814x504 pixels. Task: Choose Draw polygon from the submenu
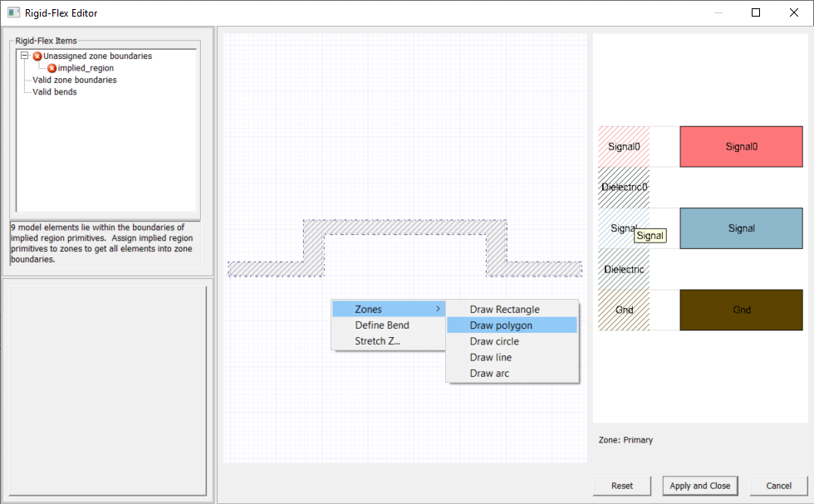coord(501,325)
